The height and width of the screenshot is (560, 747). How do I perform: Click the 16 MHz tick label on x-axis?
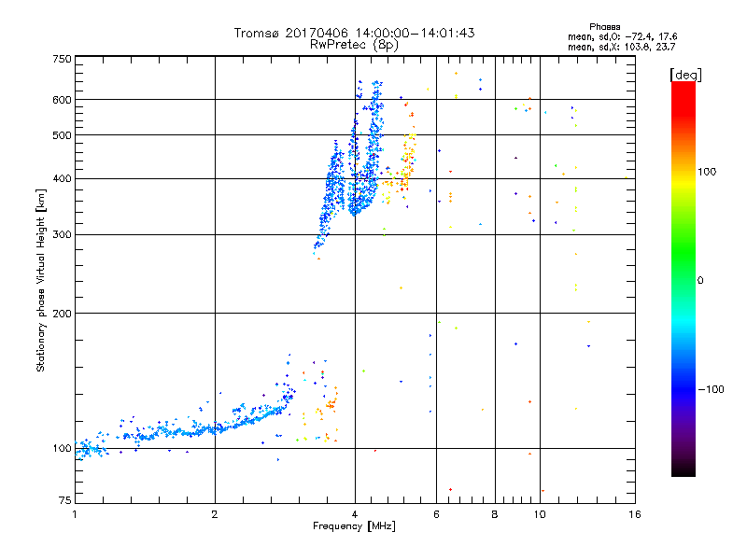pyautogui.click(x=635, y=514)
